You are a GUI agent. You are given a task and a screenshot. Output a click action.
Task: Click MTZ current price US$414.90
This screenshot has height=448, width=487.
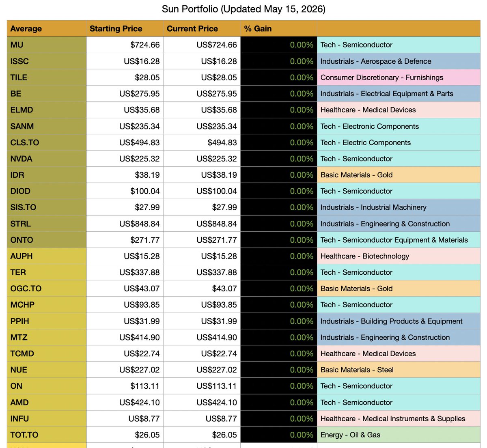pos(202,337)
